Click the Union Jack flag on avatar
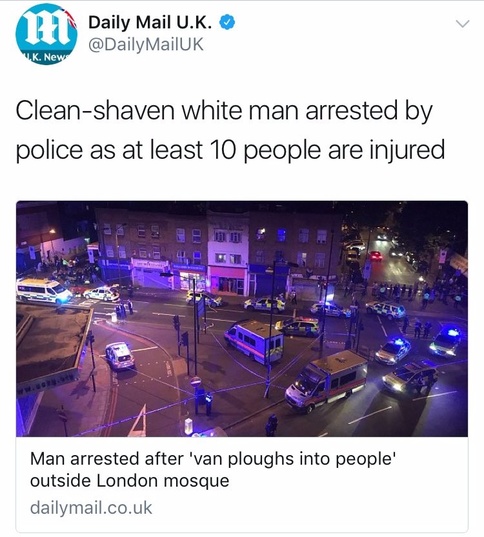 click(x=70, y=18)
